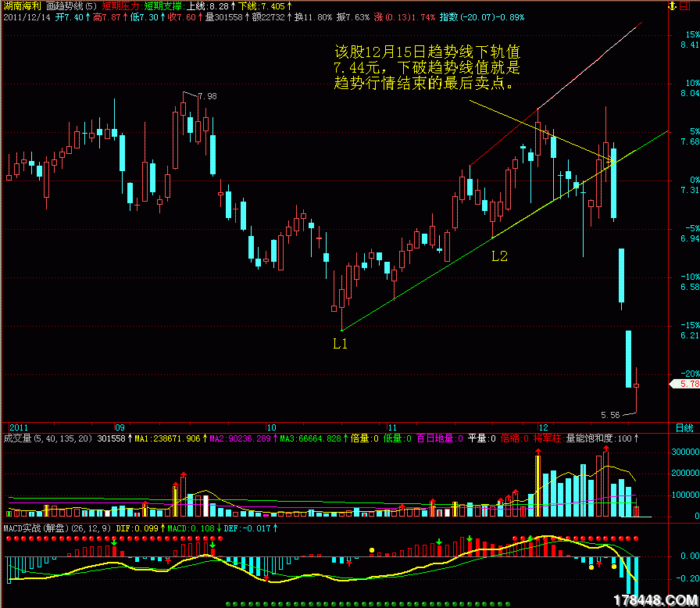The width and height of the screenshot is (700, 608).
Task: Open the 画趋势线(5) indicator label
Action: point(71,6)
